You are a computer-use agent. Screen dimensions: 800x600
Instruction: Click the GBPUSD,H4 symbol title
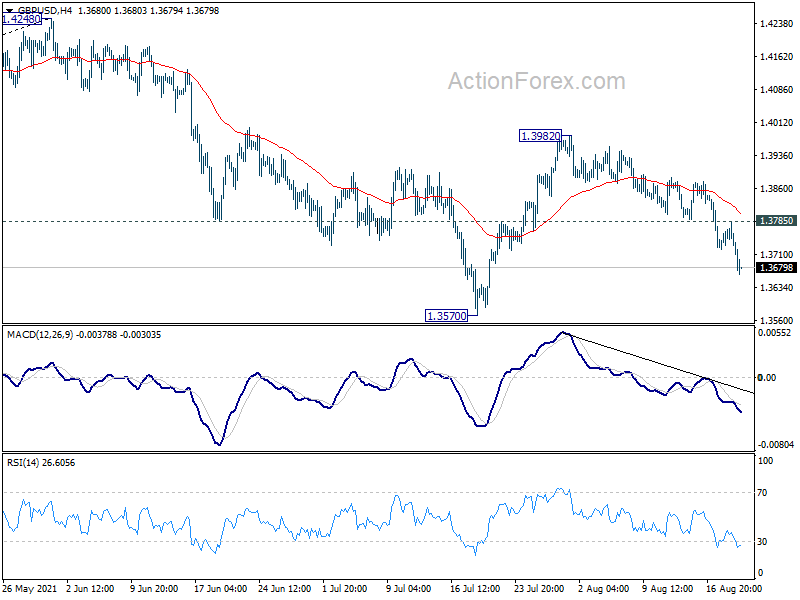pos(44,11)
